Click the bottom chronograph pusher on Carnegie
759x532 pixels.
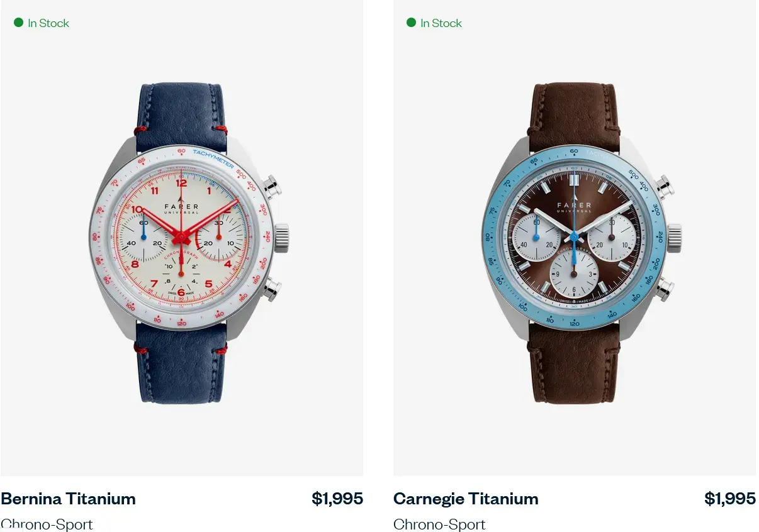click(663, 289)
